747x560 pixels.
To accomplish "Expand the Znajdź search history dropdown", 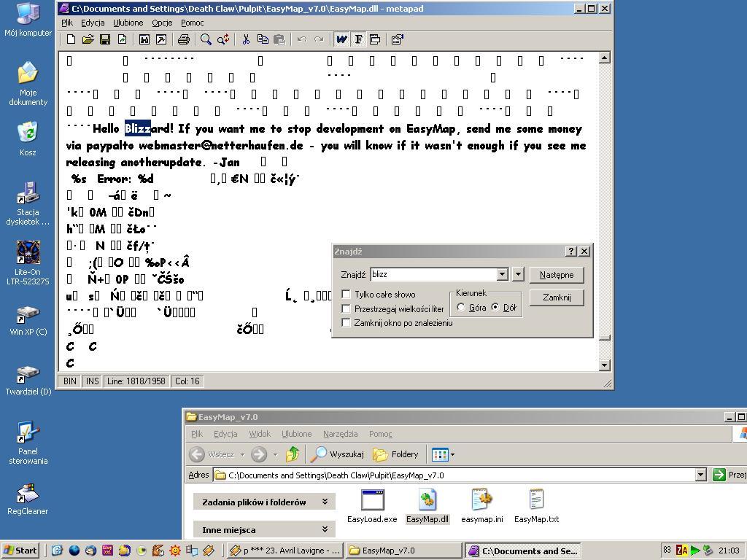I will (x=502, y=274).
